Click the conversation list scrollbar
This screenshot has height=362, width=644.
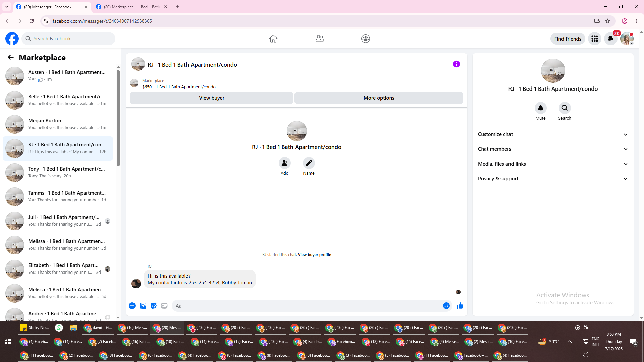118,118
